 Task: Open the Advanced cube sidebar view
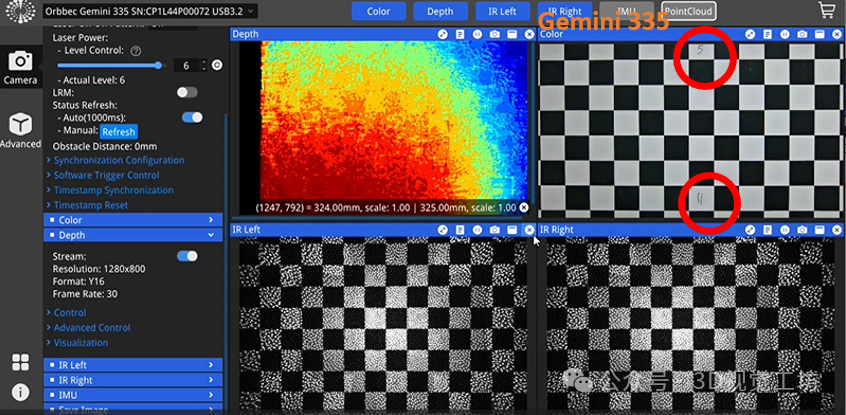[x=20, y=131]
